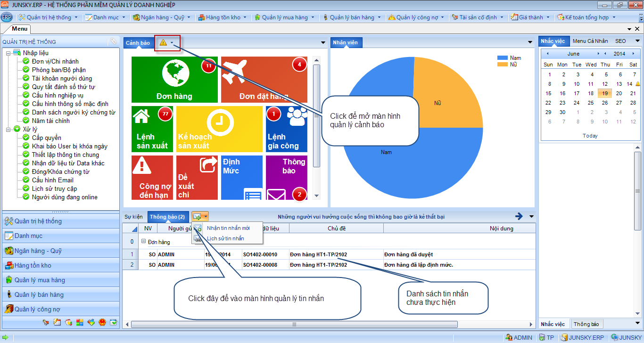Collapse the Nhập liệu tree node
Screen dimensions: 644x343
pos(8,53)
